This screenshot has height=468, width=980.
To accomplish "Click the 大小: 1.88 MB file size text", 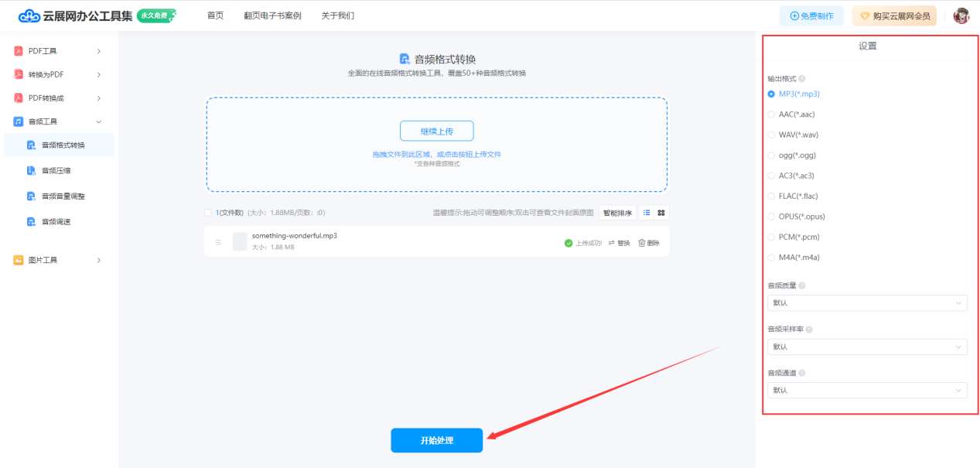I will click(273, 248).
